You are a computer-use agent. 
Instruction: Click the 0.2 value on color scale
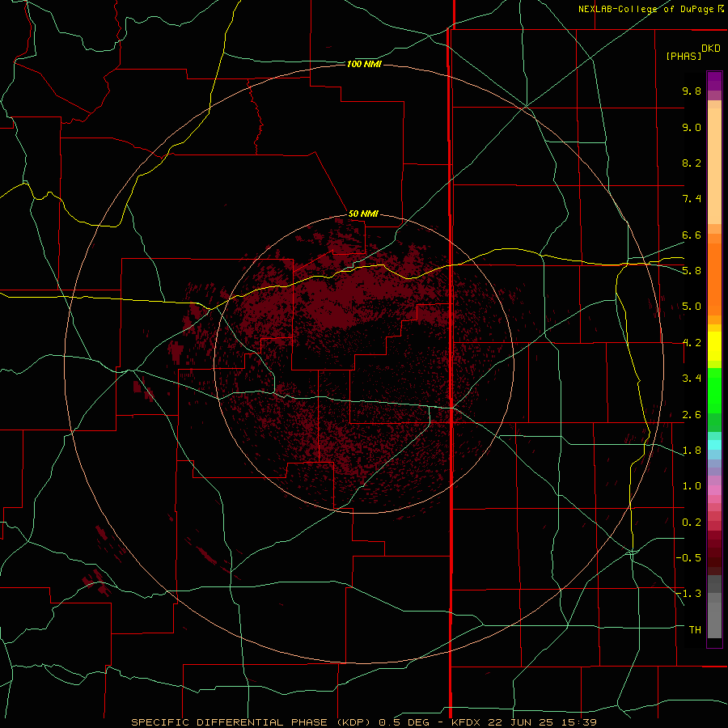[692, 523]
